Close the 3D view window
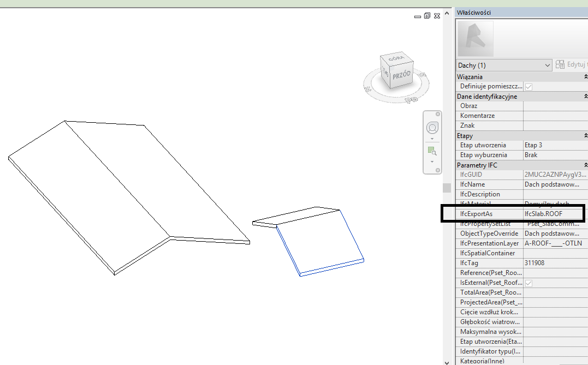The height and width of the screenshot is (365, 588). pyautogui.click(x=437, y=16)
